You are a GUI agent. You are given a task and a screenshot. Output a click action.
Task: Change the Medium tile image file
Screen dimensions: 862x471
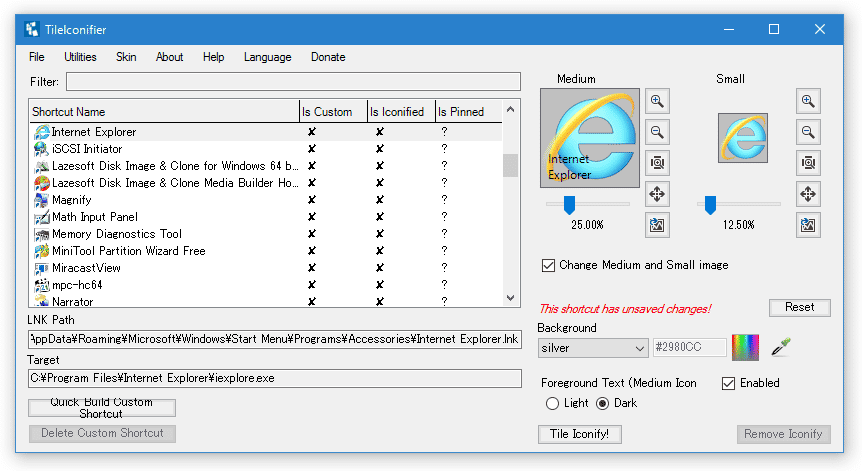pos(657,225)
